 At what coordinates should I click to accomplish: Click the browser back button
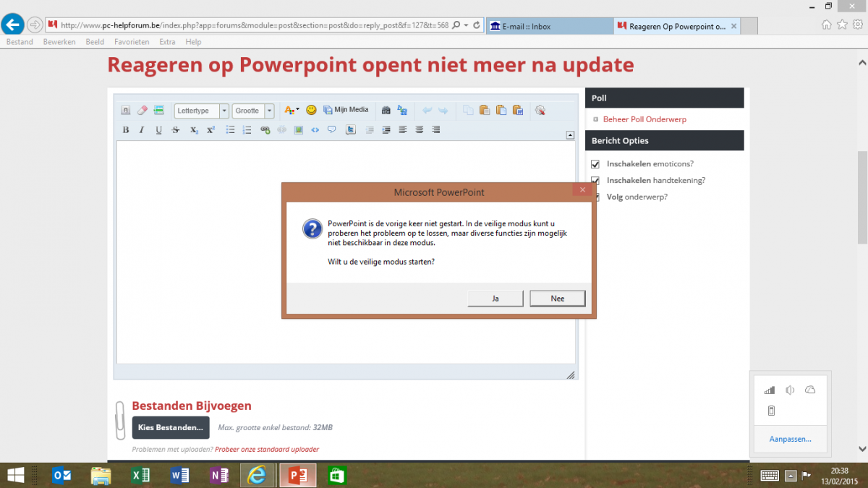(x=12, y=25)
